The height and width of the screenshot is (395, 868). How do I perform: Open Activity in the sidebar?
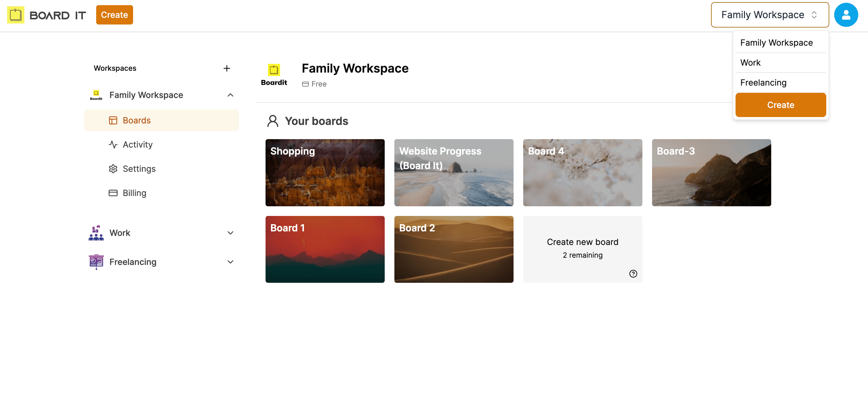[x=137, y=145]
